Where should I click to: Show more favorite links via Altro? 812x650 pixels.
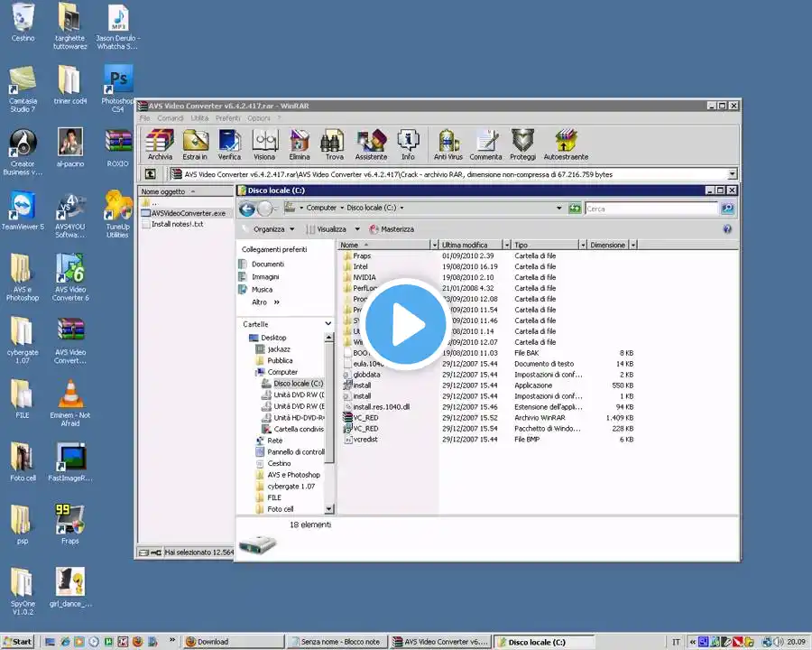265,302
